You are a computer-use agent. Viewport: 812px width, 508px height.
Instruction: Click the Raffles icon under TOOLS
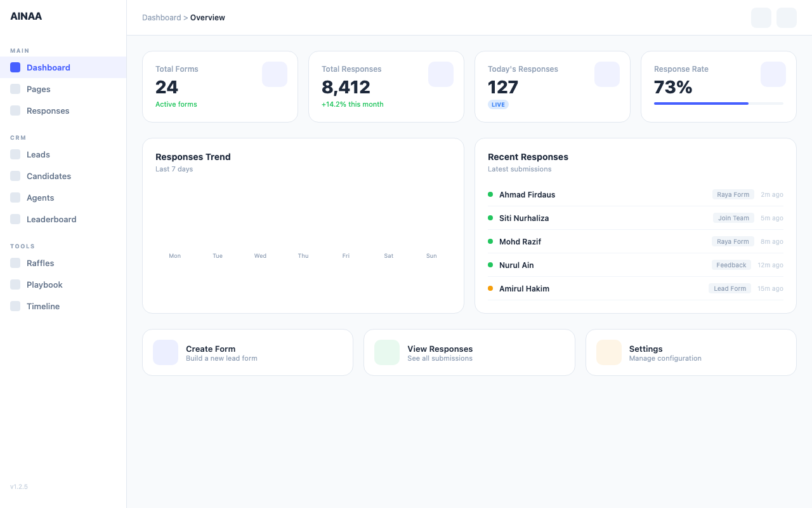pos(15,263)
